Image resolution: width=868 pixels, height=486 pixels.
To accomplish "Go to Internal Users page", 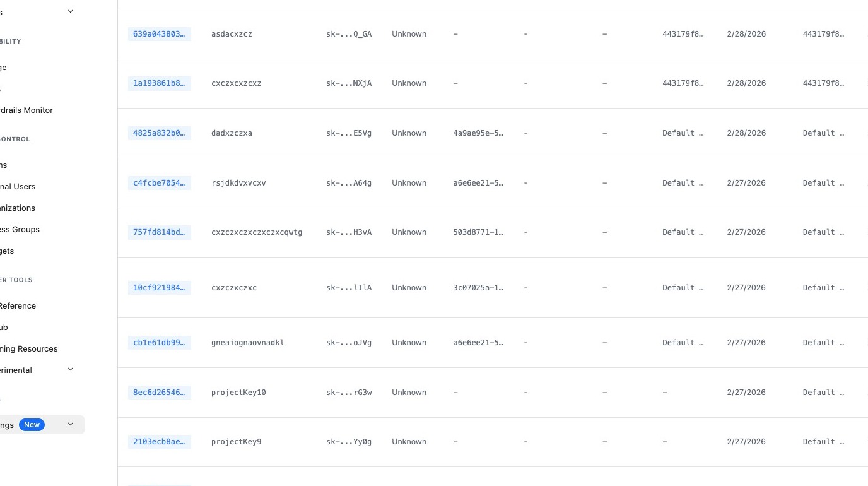I will [x=18, y=186].
